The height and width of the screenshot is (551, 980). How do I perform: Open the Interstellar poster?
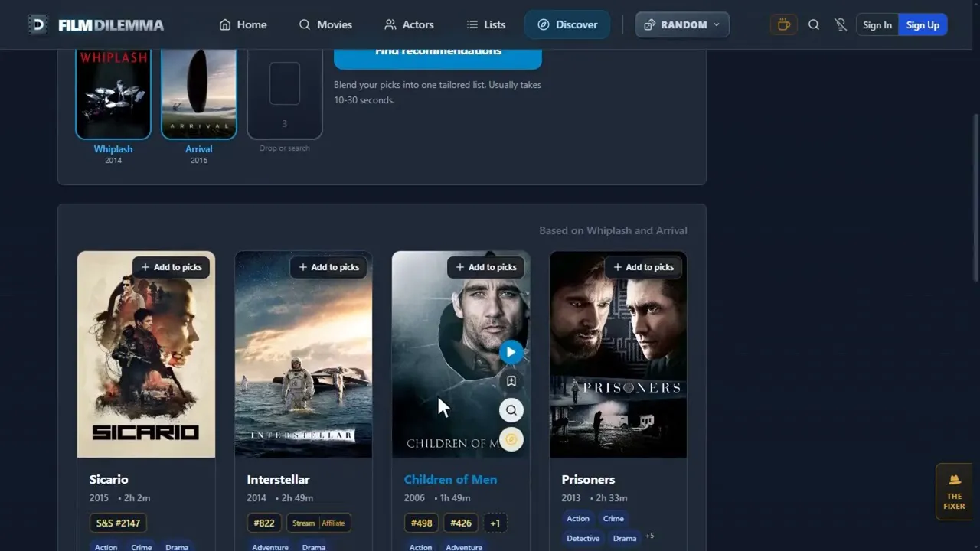[303, 354]
